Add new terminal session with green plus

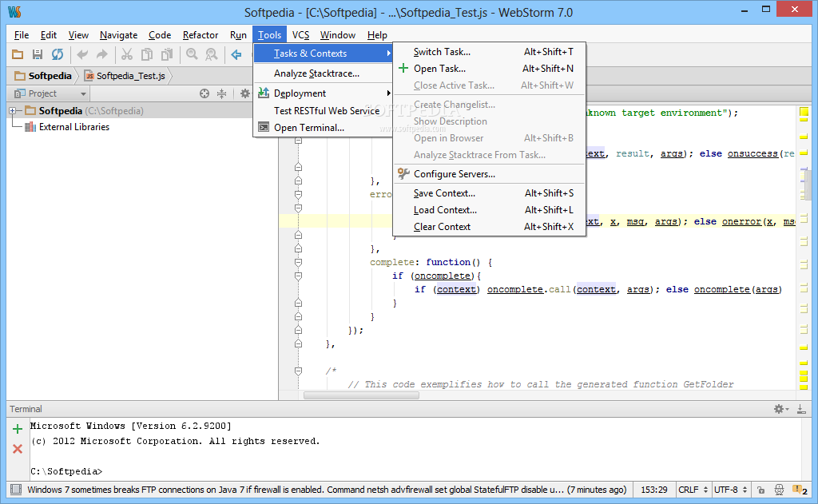coord(18,429)
